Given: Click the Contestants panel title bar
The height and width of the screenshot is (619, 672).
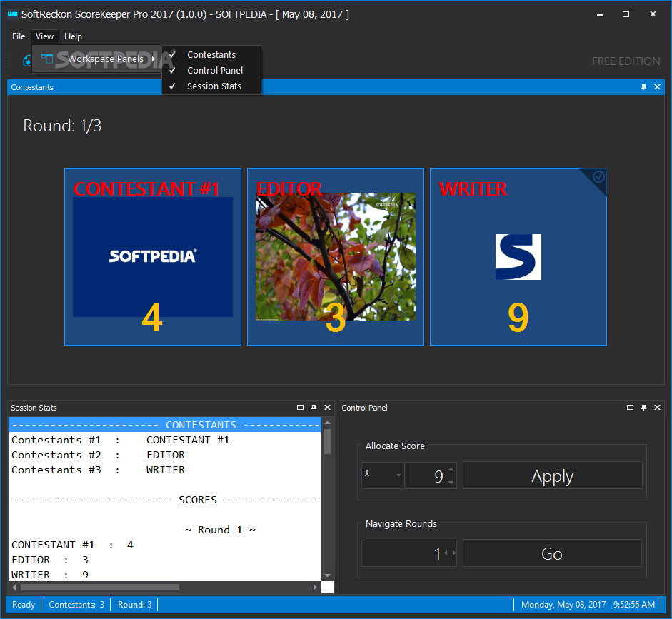Looking at the screenshot, I should (x=336, y=87).
